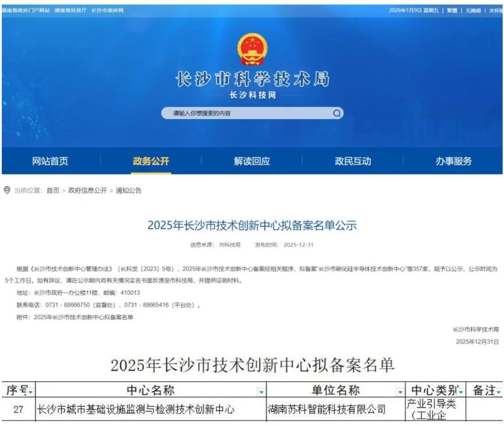
Task: Open the 序号 column filter arrow
Action: [31, 392]
